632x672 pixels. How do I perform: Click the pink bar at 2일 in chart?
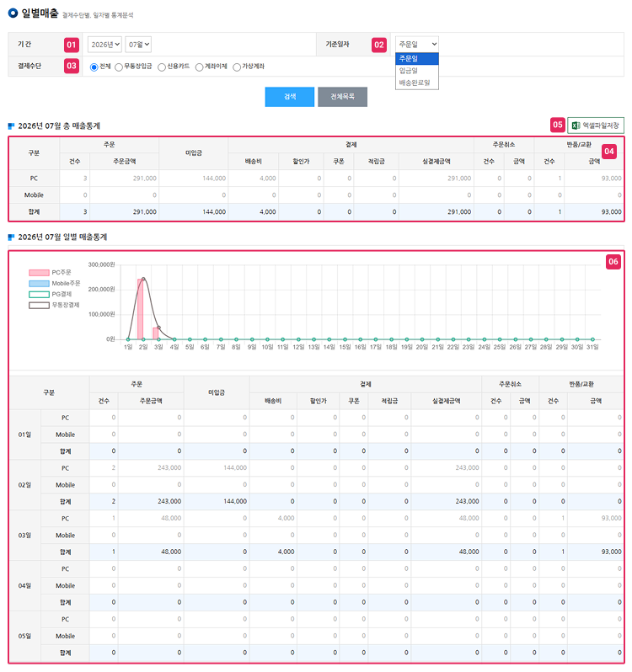tap(140, 309)
